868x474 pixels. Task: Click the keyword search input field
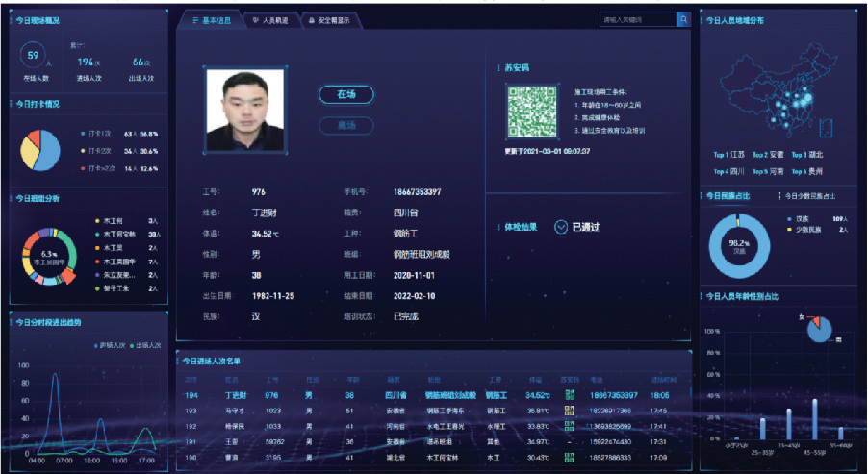point(636,19)
